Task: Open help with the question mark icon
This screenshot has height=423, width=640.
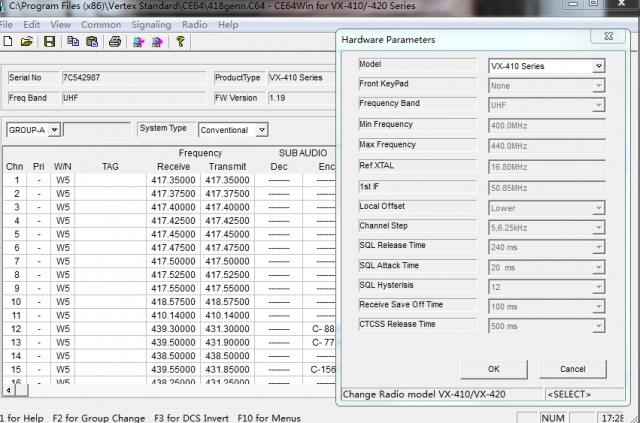Action: [180, 41]
